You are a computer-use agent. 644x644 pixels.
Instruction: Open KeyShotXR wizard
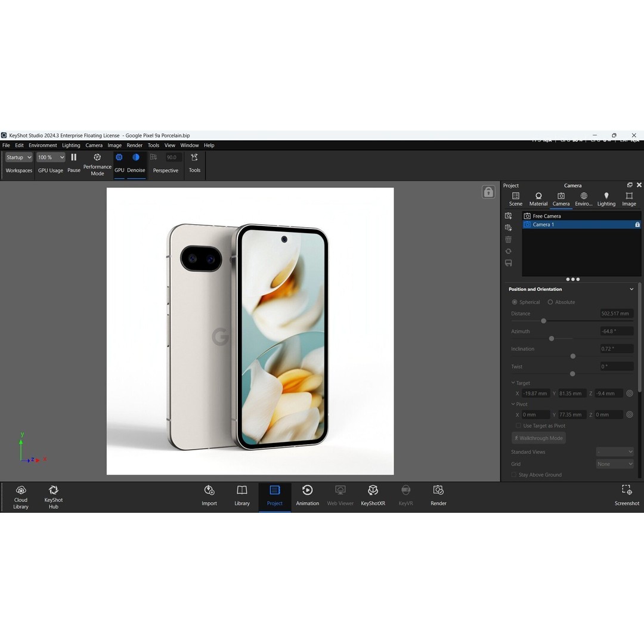[373, 496]
